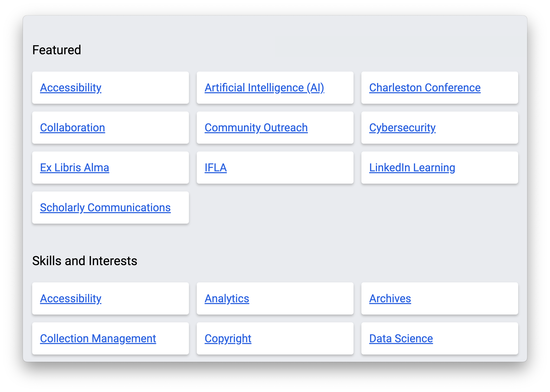Open the Accessibility link under Featured
550x392 pixels.
pyautogui.click(x=71, y=88)
